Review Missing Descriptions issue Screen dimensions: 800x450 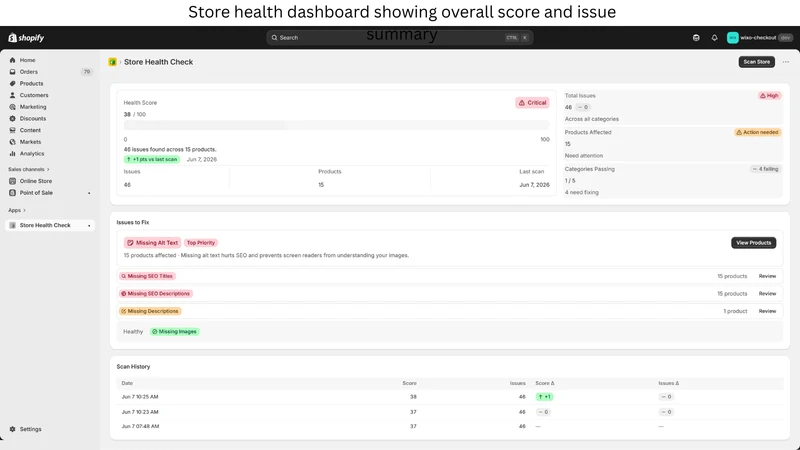pyautogui.click(x=767, y=311)
